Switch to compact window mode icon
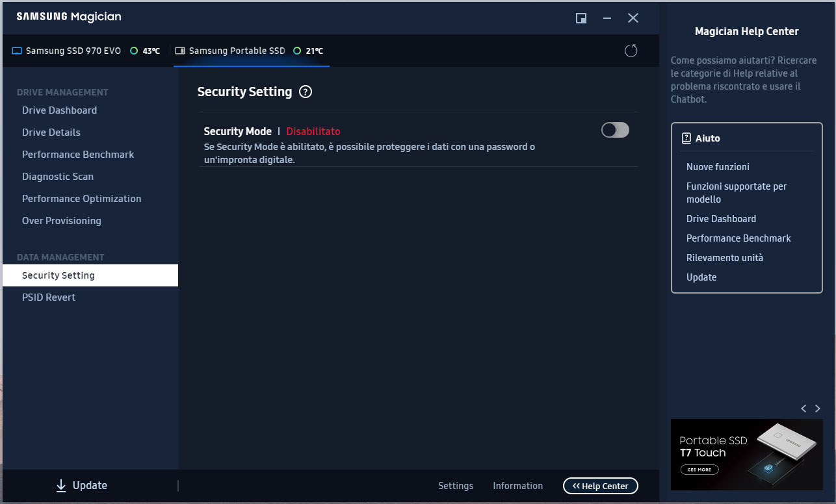Screen dimensions: 836x504 pos(581,18)
